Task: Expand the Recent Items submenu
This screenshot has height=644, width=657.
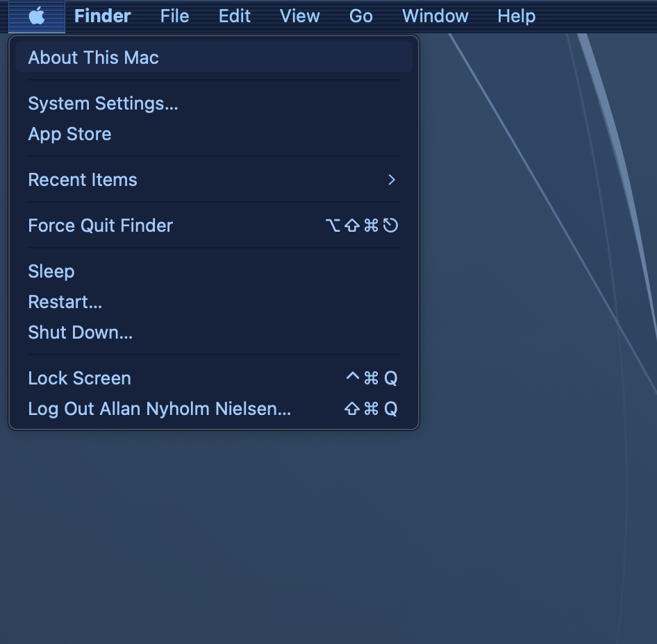Action: coord(214,180)
